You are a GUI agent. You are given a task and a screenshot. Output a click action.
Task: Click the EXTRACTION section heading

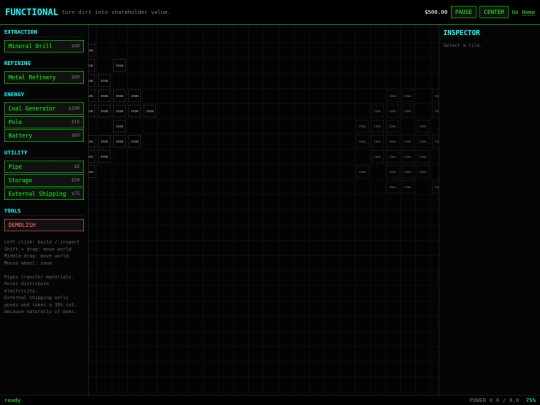click(x=21, y=32)
